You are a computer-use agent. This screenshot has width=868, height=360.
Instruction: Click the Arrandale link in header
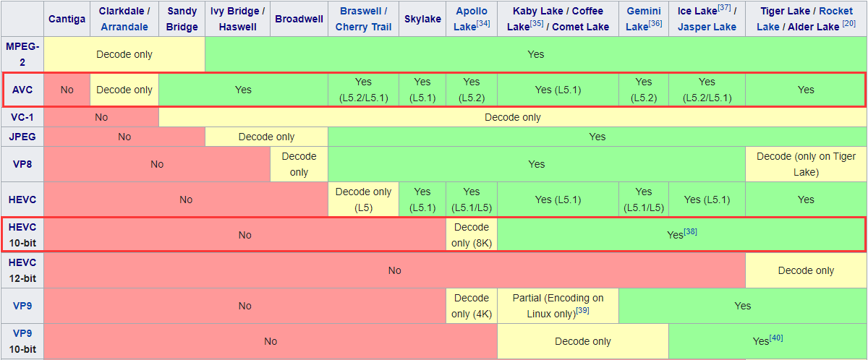[124, 27]
